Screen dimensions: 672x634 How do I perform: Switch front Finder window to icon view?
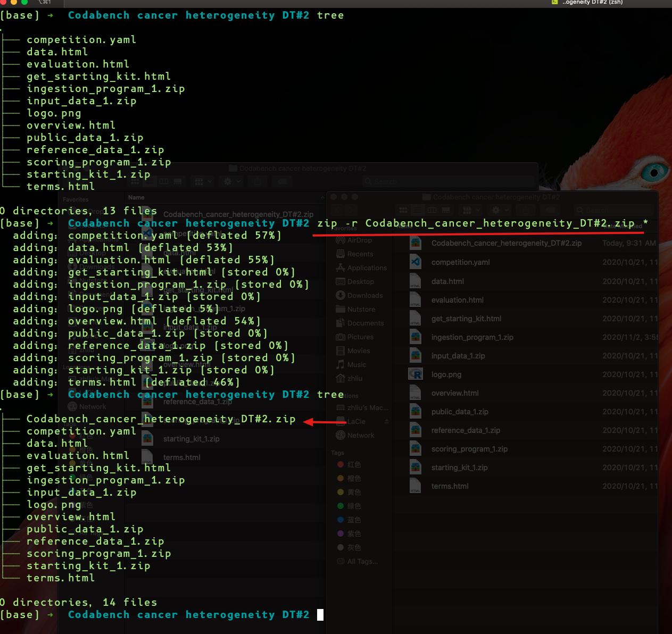pos(403,210)
